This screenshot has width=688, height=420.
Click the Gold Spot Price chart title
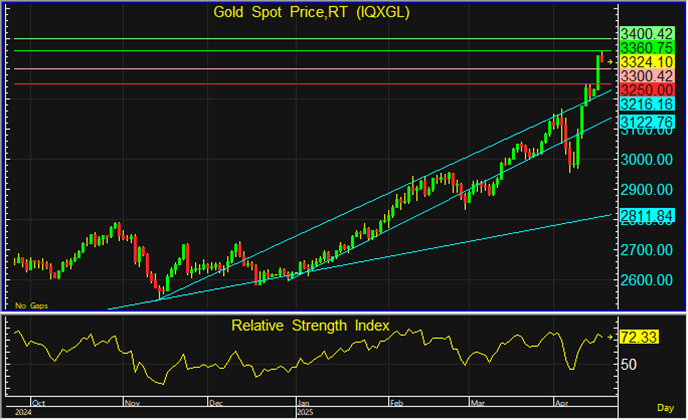(312, 13)
